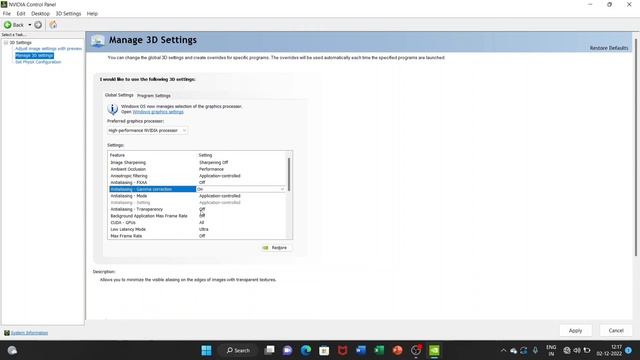Click the microphone tray icon
This screenshot has width=640, height=360.
coord(536,350)
